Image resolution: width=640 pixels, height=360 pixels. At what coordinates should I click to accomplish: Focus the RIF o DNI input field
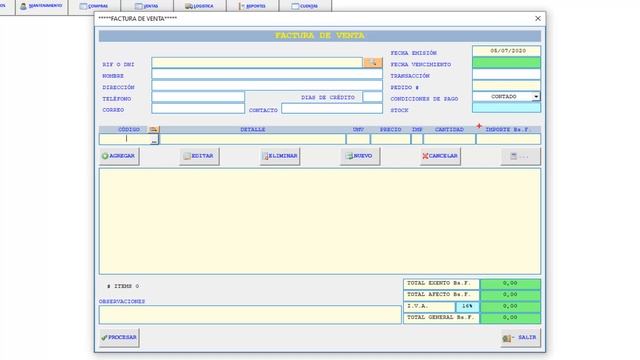point(257,62)
